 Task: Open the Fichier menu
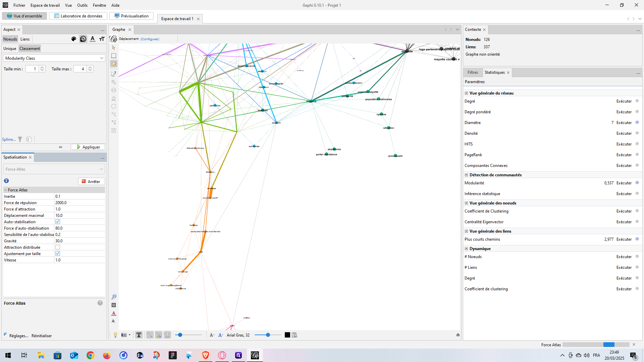point(19,5)
